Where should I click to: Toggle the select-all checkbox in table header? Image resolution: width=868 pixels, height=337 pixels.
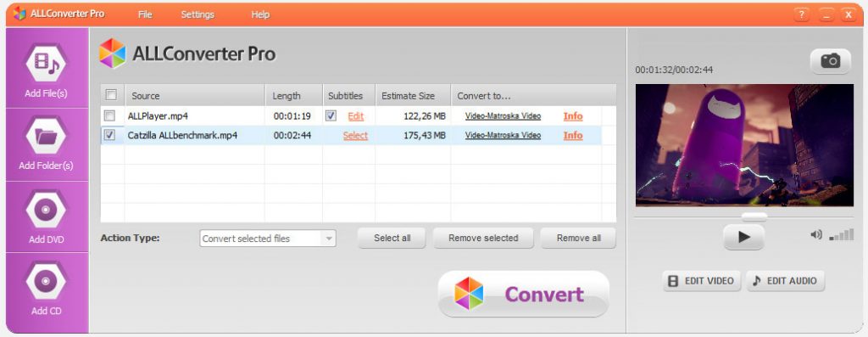pyautogui.click(x=111, y=95)
